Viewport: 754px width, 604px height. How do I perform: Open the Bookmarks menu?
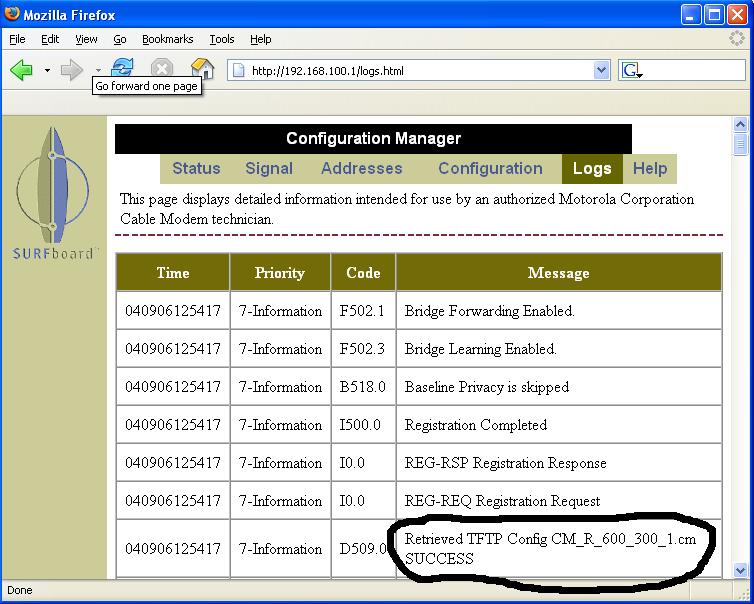[x=168, y=39]
